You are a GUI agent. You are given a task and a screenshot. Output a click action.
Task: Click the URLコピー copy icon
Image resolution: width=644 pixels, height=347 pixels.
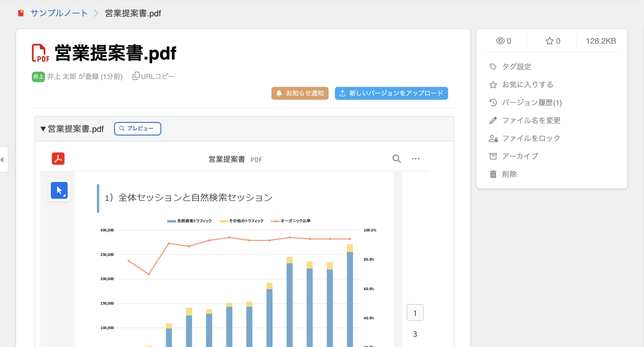tap(136, 76)
